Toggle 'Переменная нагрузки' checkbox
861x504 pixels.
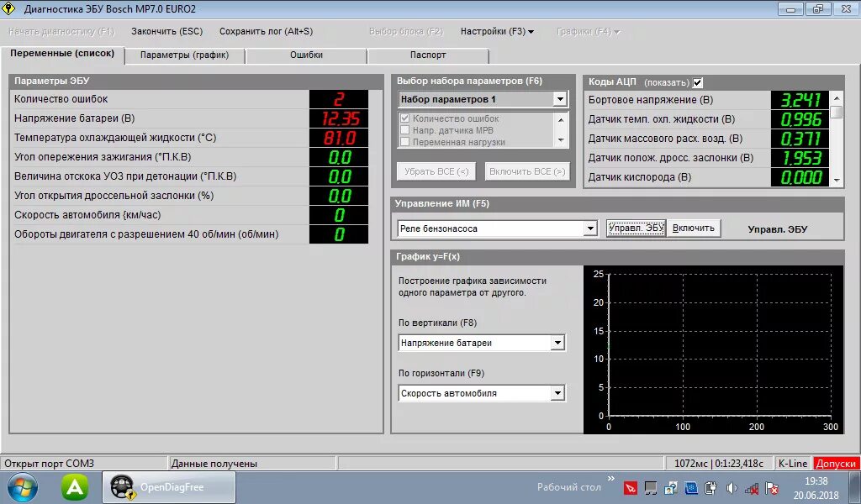pyautogui.click(x=404, y=141)
